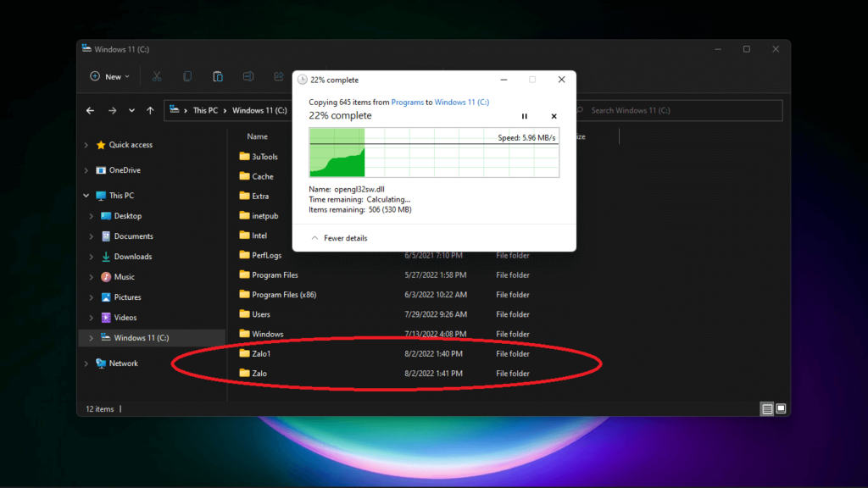Collapse the This PC tree node
This screenshot has width=868, height=488.
(86, 196)
